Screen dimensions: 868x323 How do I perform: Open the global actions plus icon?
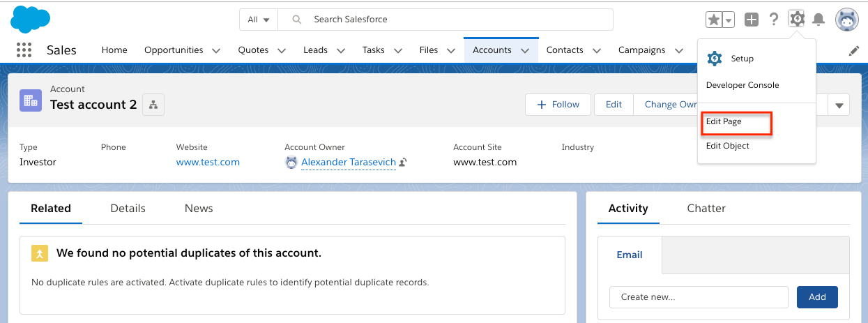751,20
